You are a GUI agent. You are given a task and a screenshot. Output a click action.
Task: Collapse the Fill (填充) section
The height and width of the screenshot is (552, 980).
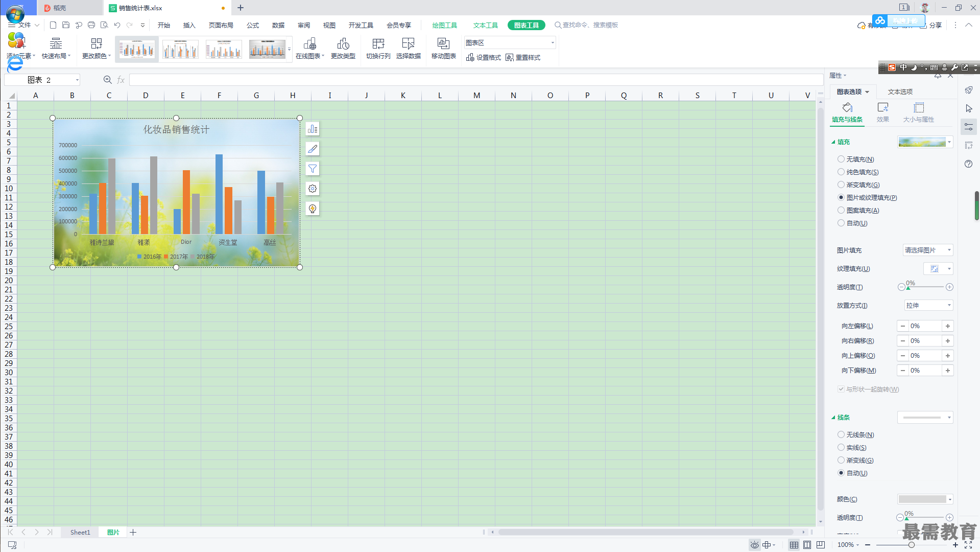[833, 142]
